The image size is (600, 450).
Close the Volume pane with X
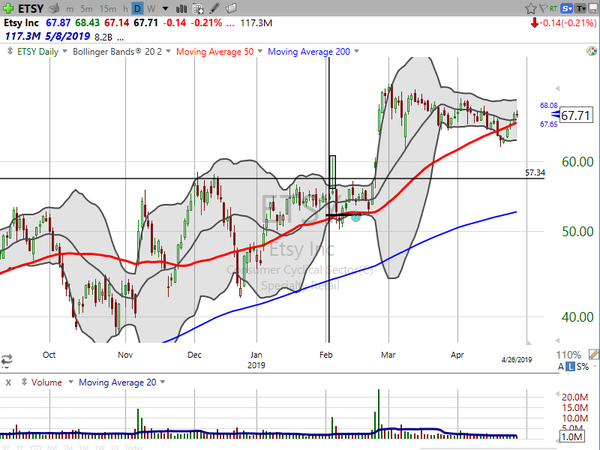(x=8, y=382)
